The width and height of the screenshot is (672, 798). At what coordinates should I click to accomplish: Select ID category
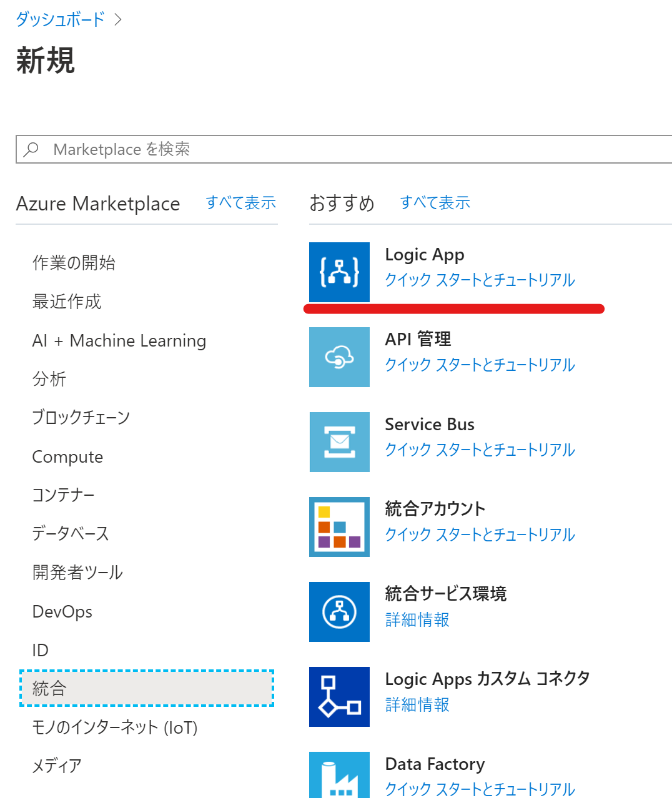click(x=41, y=651)
